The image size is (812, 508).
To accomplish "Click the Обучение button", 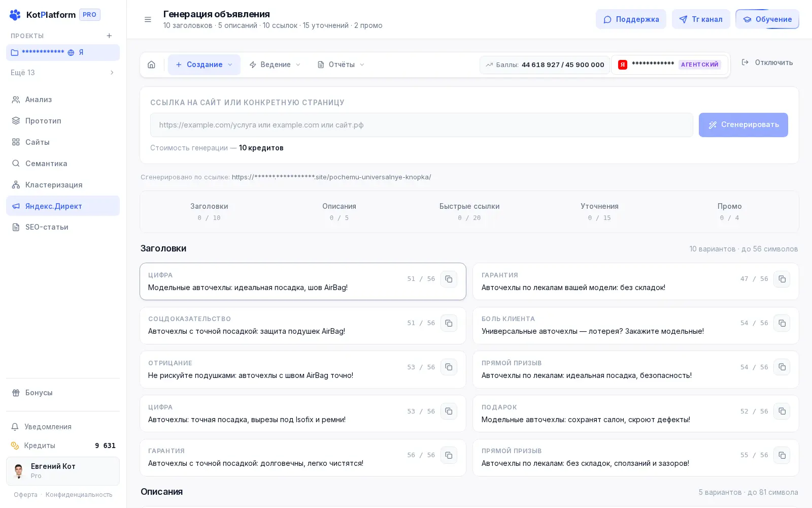I will (x=767, y=19).
